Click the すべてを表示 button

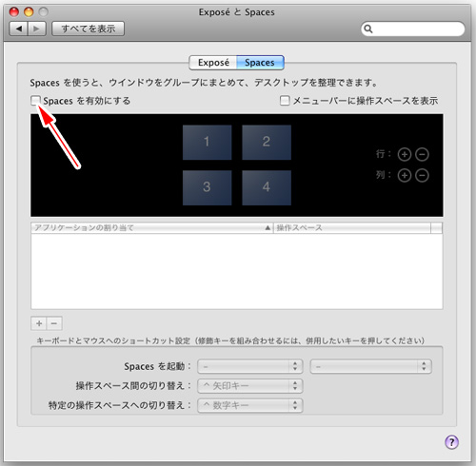coord(88,29)
